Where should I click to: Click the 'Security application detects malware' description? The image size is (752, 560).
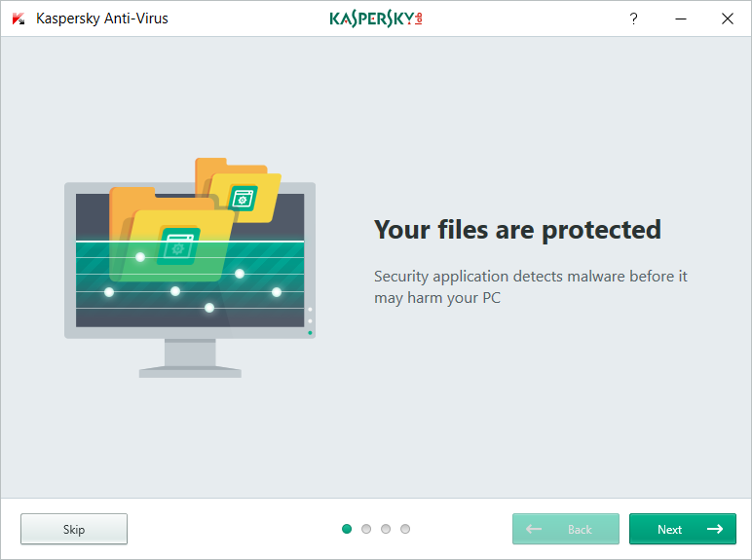click(531, 286)
